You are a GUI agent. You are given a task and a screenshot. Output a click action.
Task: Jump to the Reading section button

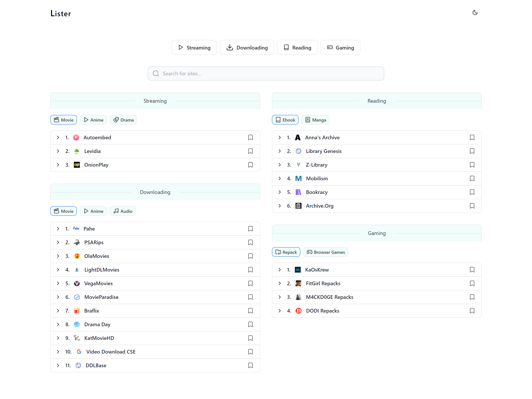click(297, 48)
